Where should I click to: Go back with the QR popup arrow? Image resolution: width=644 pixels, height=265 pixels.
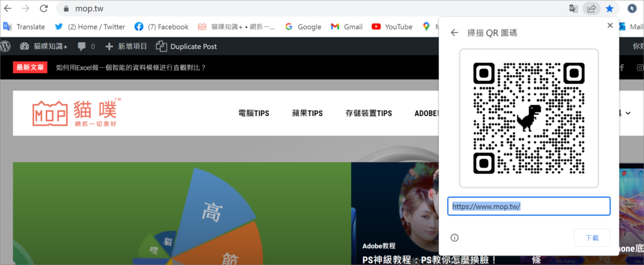point(454,33)
